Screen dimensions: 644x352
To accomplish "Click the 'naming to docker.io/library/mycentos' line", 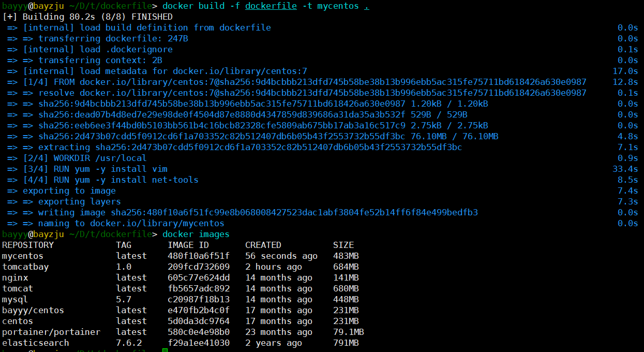I will point(131,223).
